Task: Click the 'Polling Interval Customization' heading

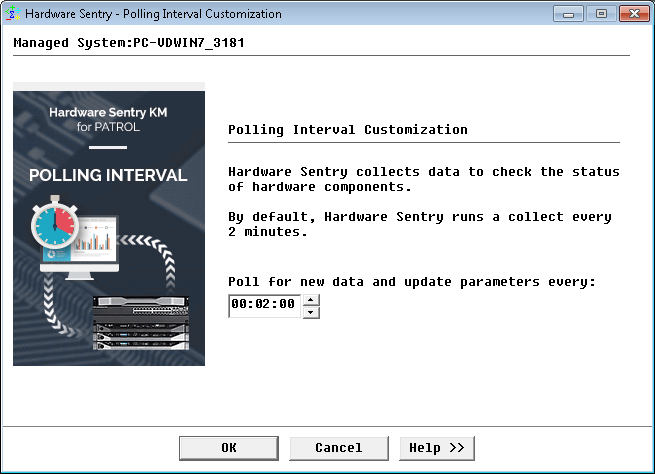Action: click(348, 129)
